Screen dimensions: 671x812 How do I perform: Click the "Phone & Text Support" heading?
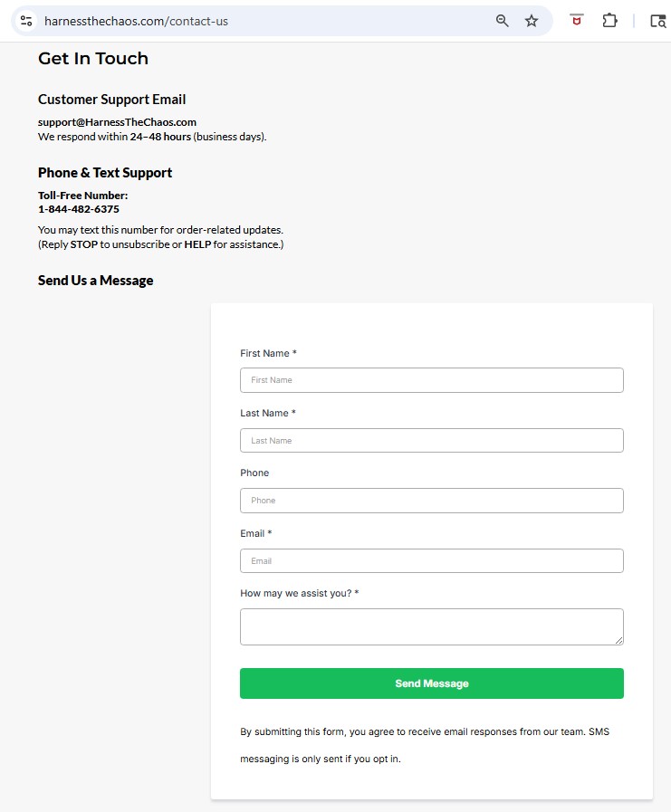pyautogui.click(x=105, y=173)
